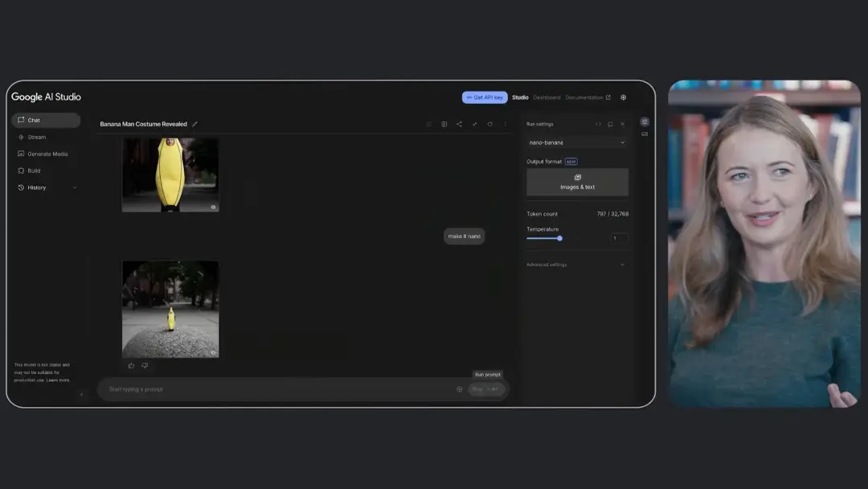The height and width of the screenshot is (489, 868).
Task: Toggle the run settings panel icon
Action: coord(645,121)
